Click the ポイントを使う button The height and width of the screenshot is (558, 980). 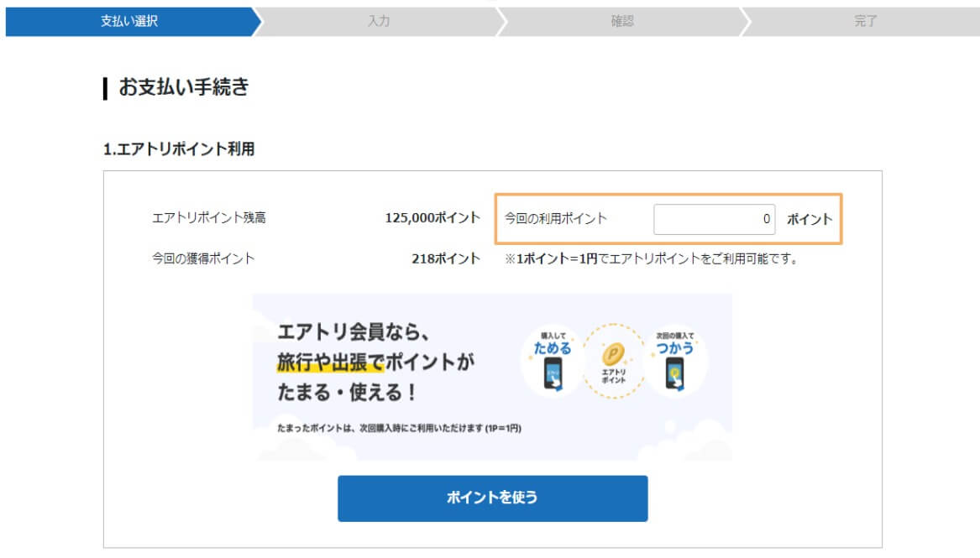pyautogui.click(x=492, y=498)
